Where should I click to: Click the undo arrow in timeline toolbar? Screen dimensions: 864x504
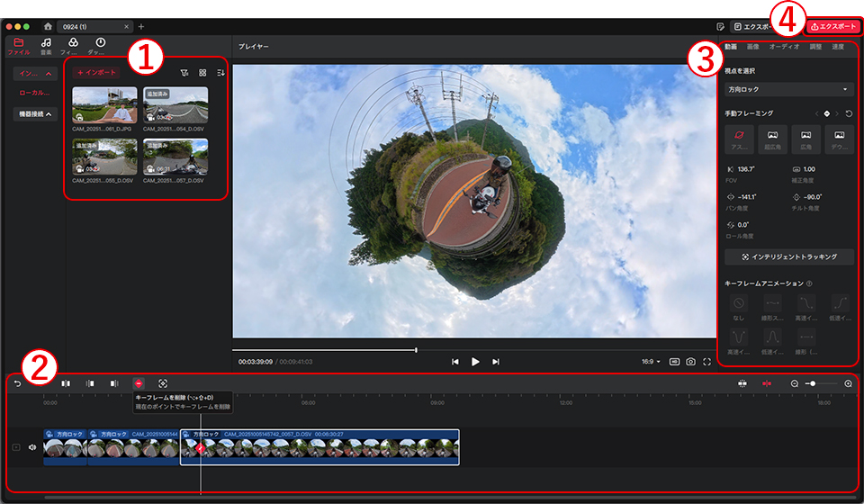coord(18,383)
